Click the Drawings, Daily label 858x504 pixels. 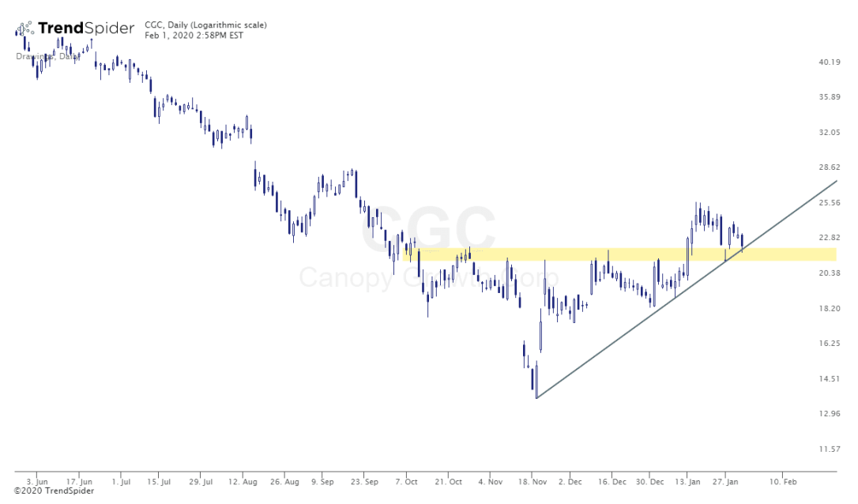[x=49, y=56]
